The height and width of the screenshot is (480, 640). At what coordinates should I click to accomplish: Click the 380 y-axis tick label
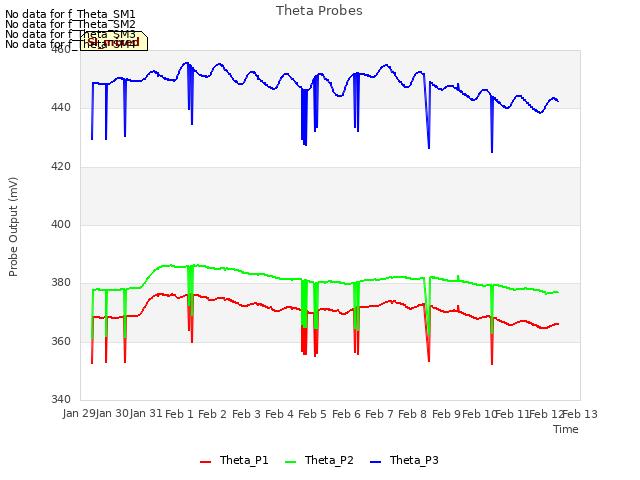(61, 282)
